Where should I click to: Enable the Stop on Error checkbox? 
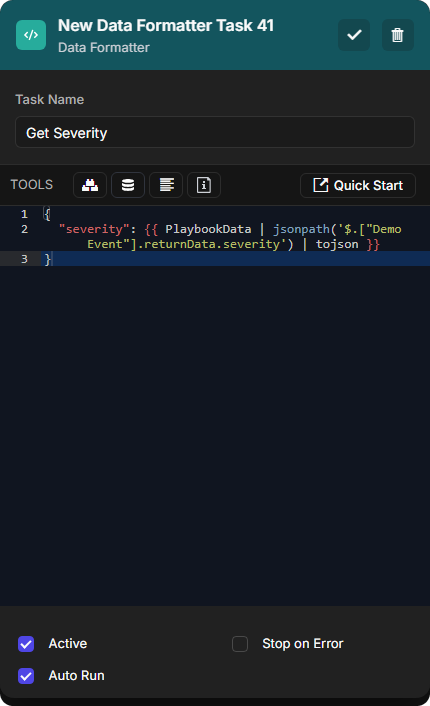240,644
